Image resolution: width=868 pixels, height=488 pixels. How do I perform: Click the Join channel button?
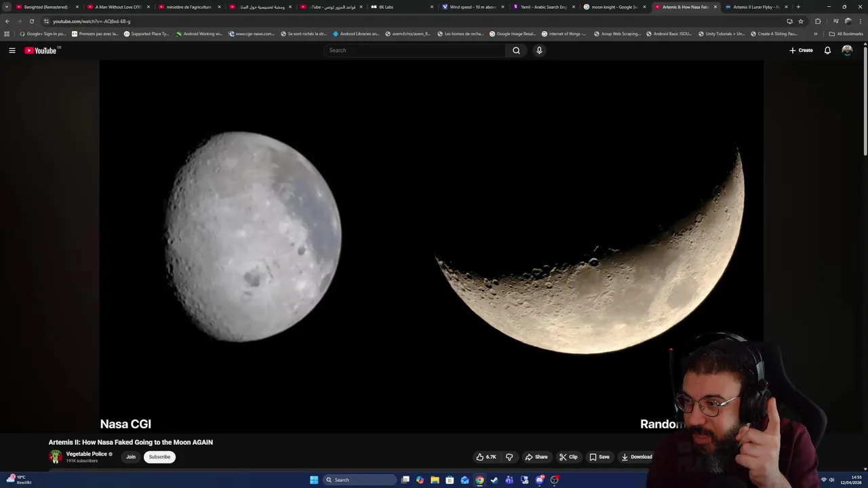[x=131, y=457]
